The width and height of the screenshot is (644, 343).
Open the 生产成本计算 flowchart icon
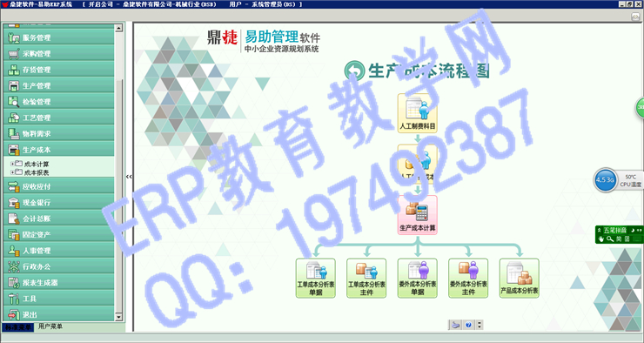[417, 215]
